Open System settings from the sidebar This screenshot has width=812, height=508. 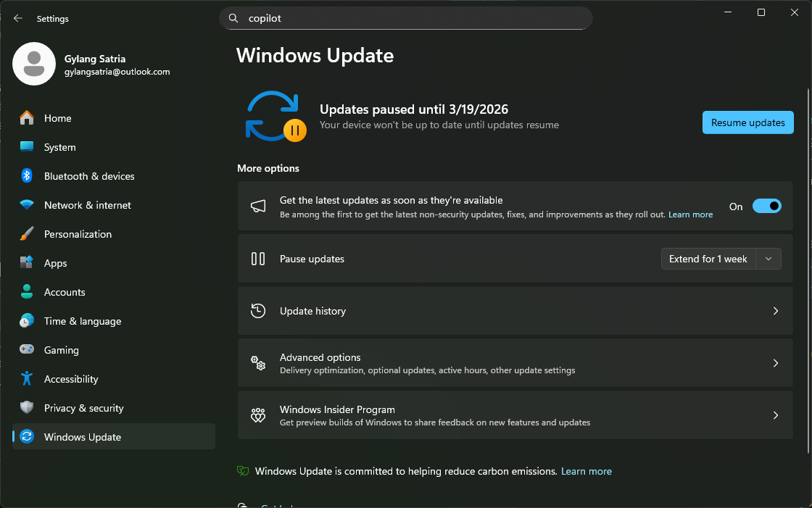pyautogui.click(x=59, y=147)
